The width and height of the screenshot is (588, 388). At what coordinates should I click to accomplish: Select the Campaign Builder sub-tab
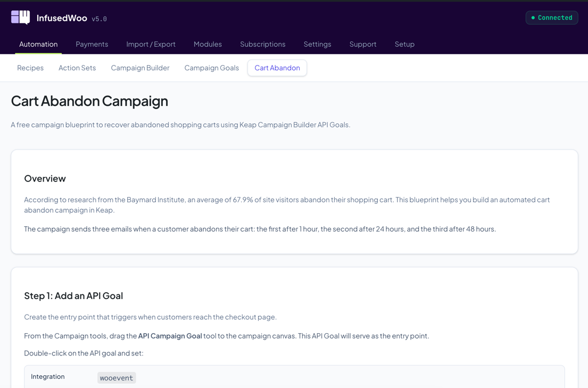tap(140, 68)
